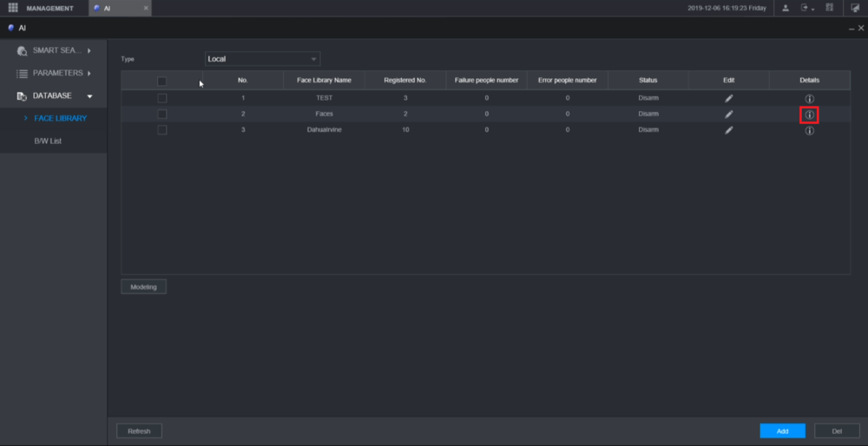Screen dimensions: 868x446
Task: Switch to the MANAGEMENT tab
Action: coord(42,8)
